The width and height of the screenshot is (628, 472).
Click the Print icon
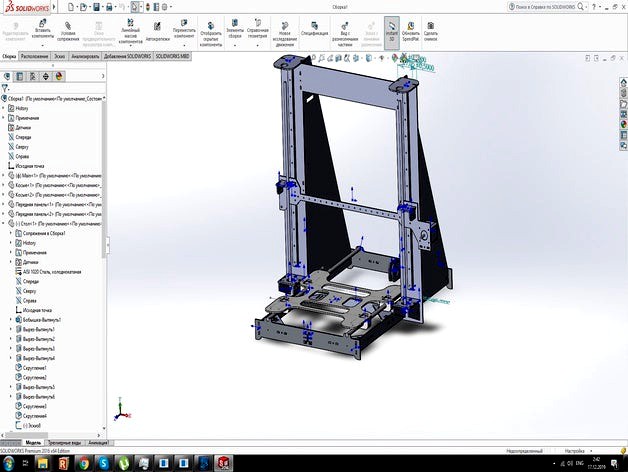(x=109, y=7)
